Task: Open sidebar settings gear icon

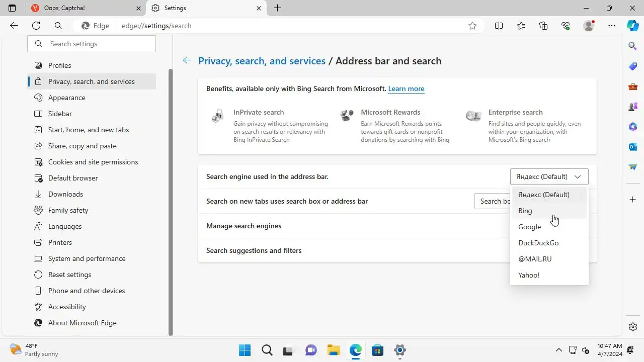Action: 633,327
